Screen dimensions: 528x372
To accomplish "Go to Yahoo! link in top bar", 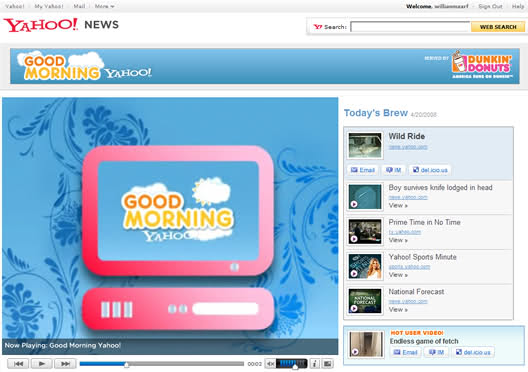I will [x=14, y=6].
